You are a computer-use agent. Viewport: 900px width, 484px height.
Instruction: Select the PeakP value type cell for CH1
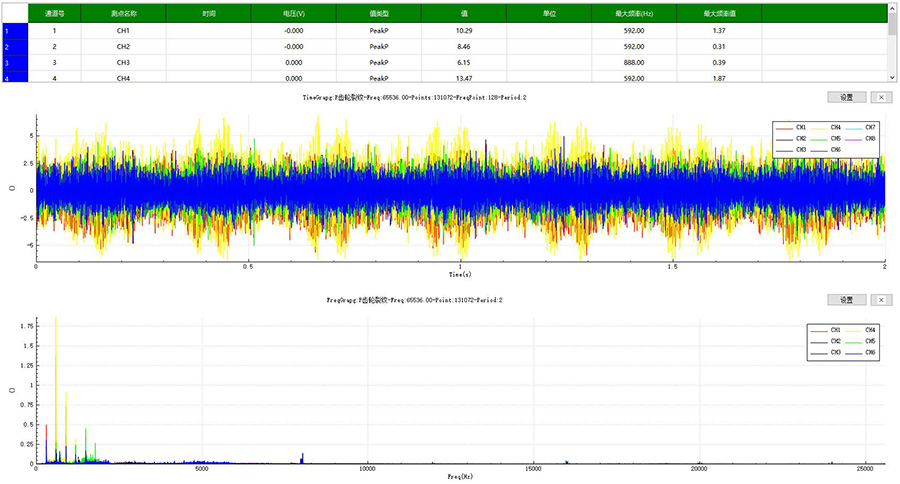pyautogui.click(x=378, y=31)
